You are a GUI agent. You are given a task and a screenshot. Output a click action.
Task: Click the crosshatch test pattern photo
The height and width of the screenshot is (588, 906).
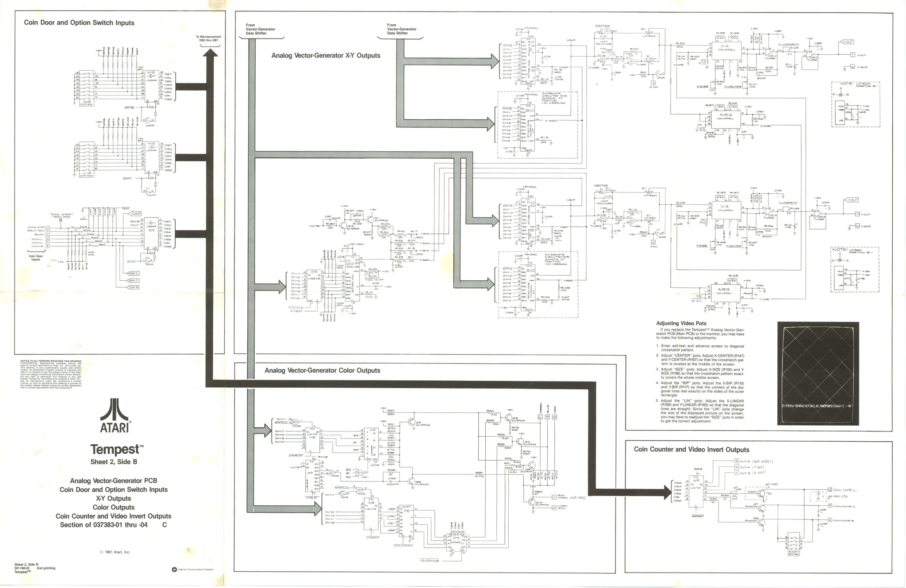(x=818, y=374)
